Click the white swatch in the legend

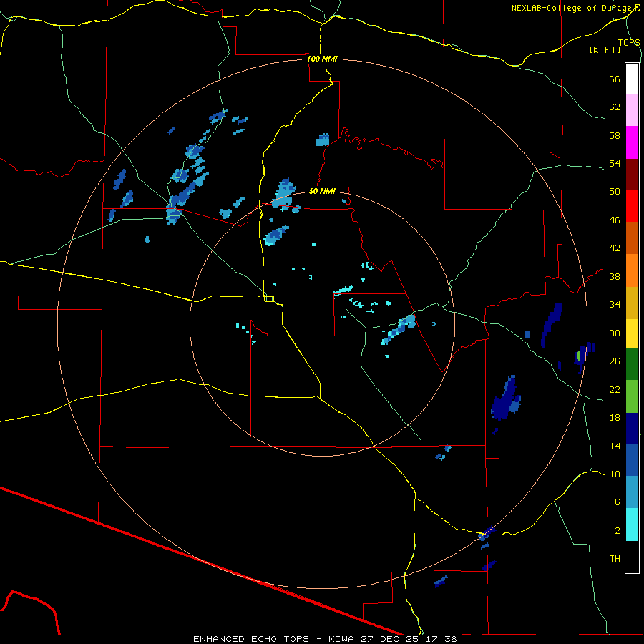632,79
